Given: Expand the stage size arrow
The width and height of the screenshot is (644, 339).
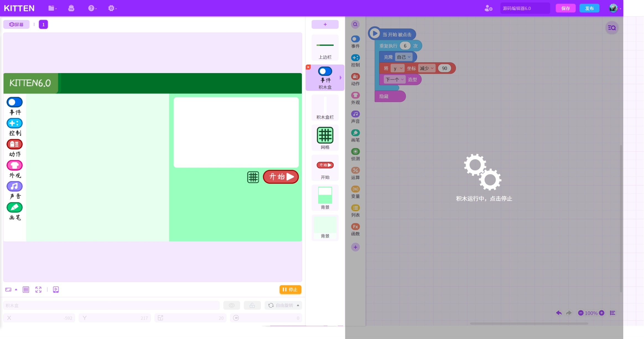Looking at the screenshot, I should coord(16,289).
